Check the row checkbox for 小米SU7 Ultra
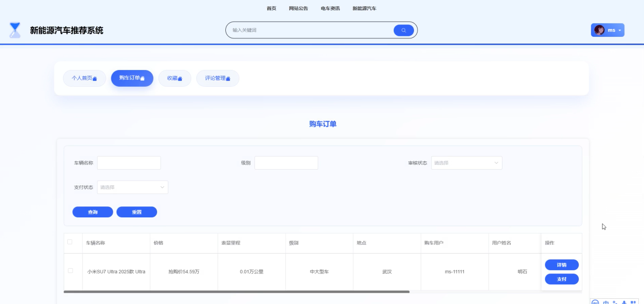 coord(71,271)
